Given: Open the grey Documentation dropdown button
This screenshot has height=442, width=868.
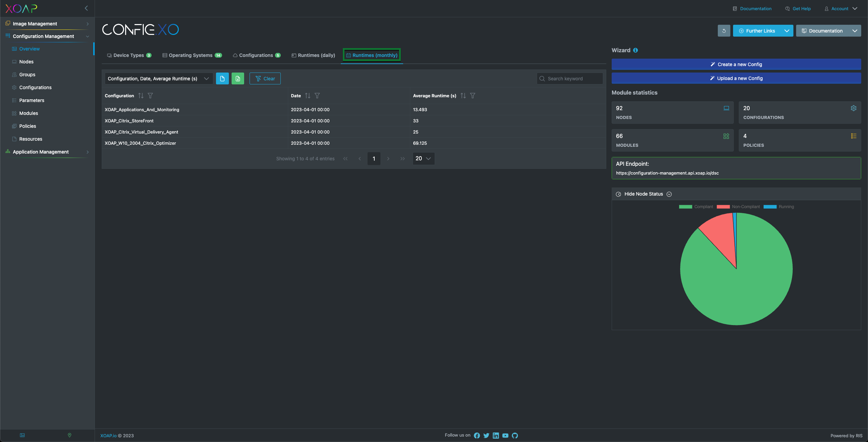Looking at the screenshot, I should 828,31.
